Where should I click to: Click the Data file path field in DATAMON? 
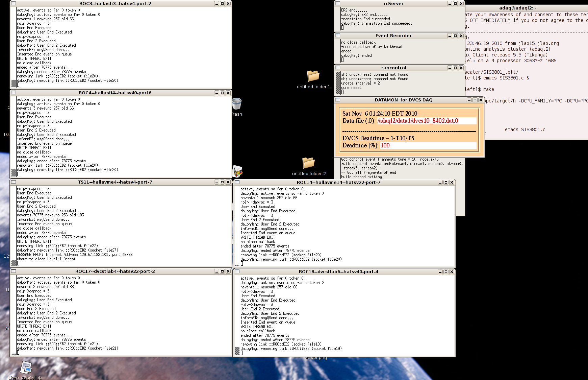click(x=427, y=121)
